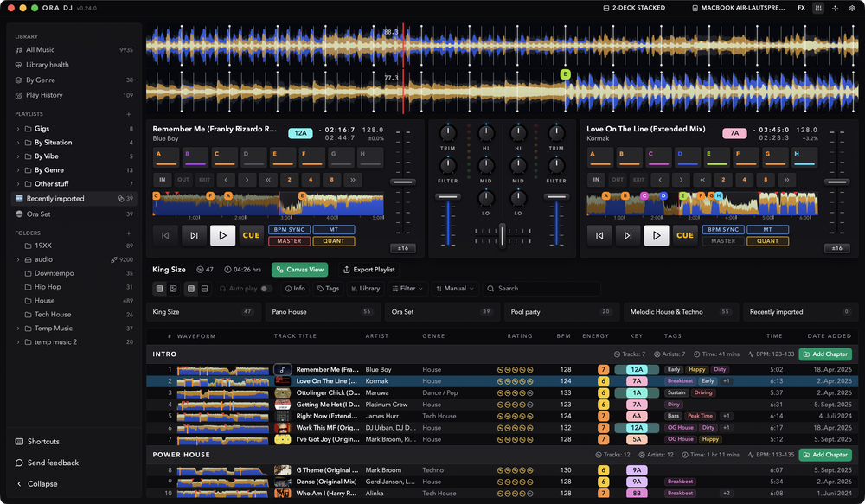Open the MacBook Air audio output selector
This screenshot has height=504, width=865.
[x=738, y=8]
